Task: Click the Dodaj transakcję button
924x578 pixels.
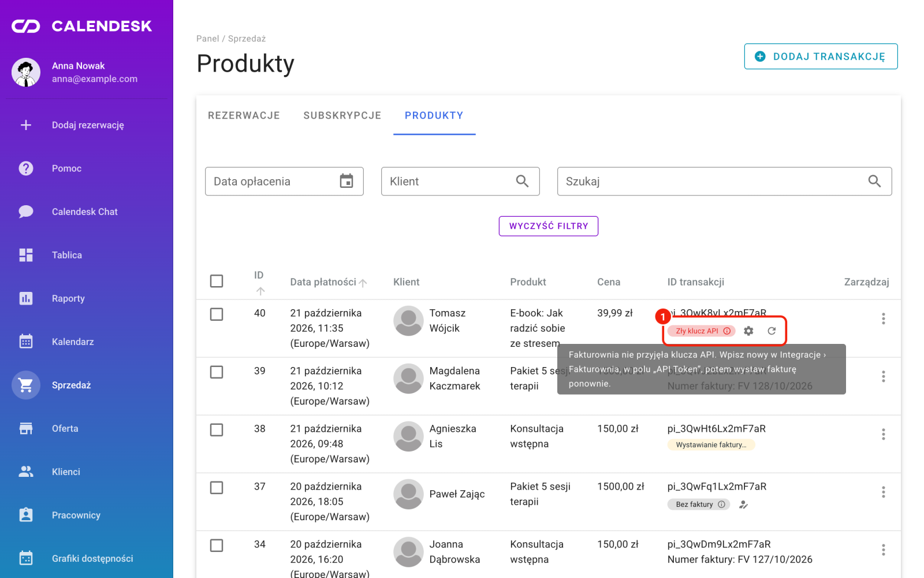Action: 821,57
